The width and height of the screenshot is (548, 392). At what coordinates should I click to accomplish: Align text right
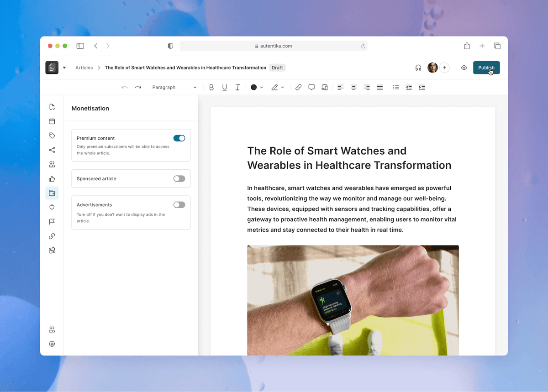[367, 87]
